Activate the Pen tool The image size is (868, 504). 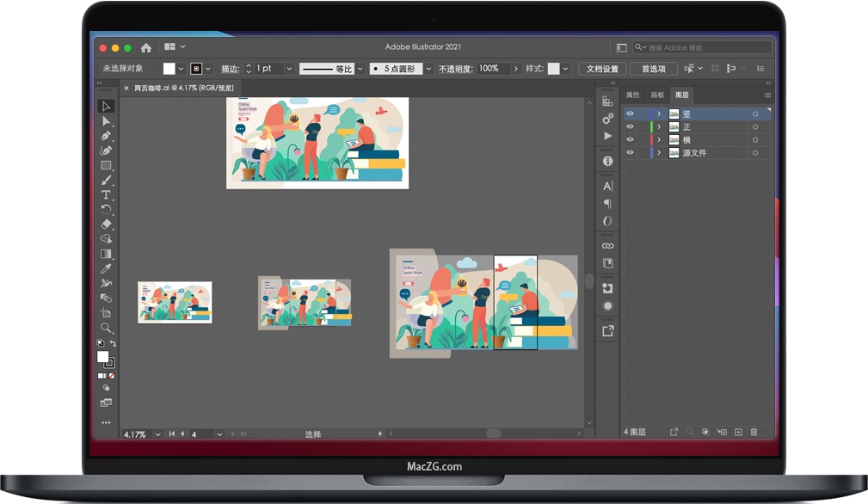[107, 136]
